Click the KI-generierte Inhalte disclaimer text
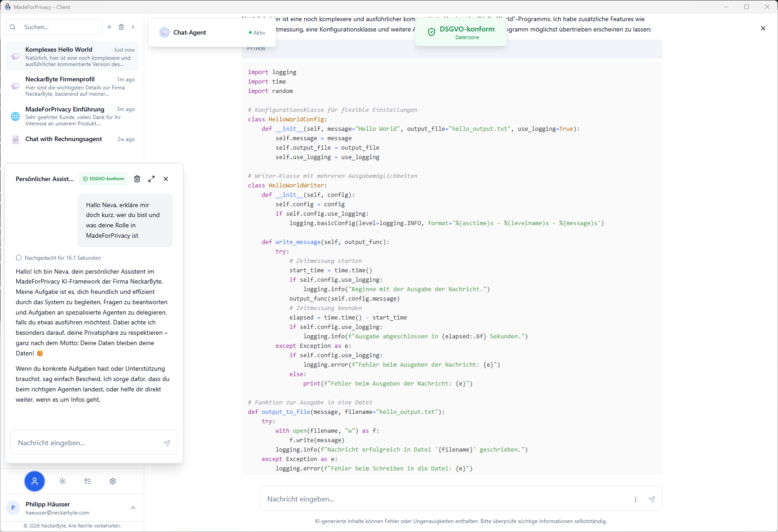Image resolution: width=778 pixels, height=532 pixels. 461,521
